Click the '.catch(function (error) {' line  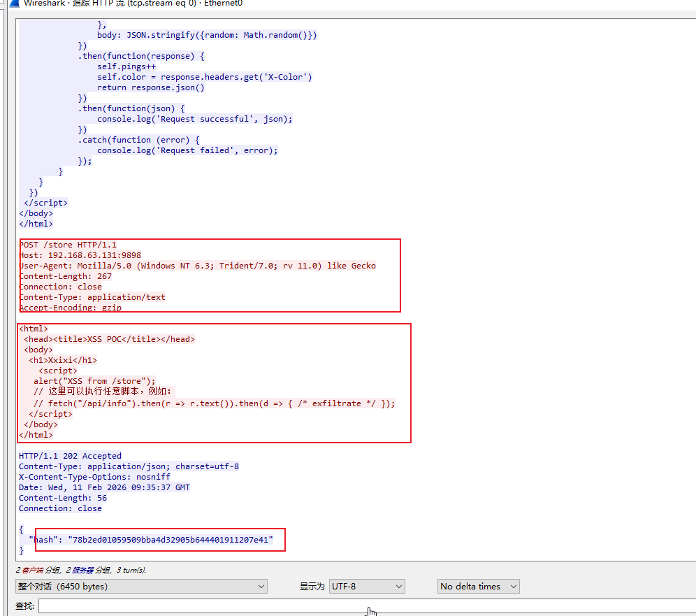(x=138, y=139)
